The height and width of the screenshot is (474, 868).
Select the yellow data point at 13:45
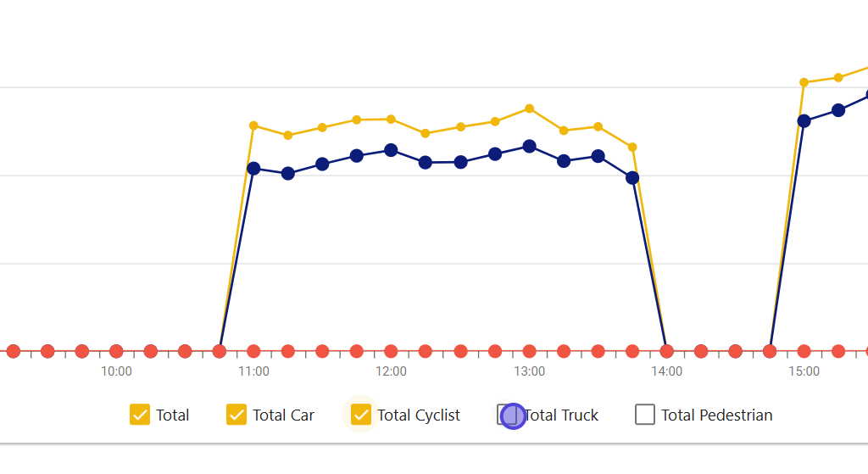point(632,147)
